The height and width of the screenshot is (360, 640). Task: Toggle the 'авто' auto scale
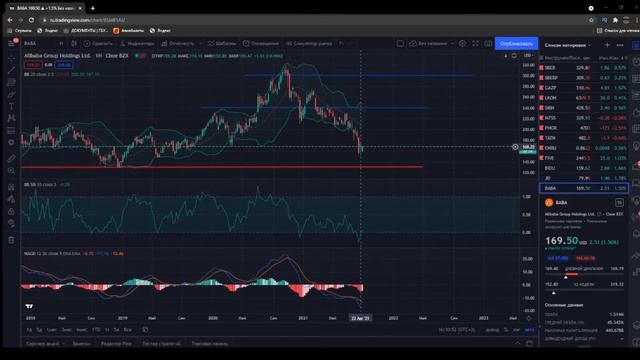pyautogui.click(x=529, y=330)
